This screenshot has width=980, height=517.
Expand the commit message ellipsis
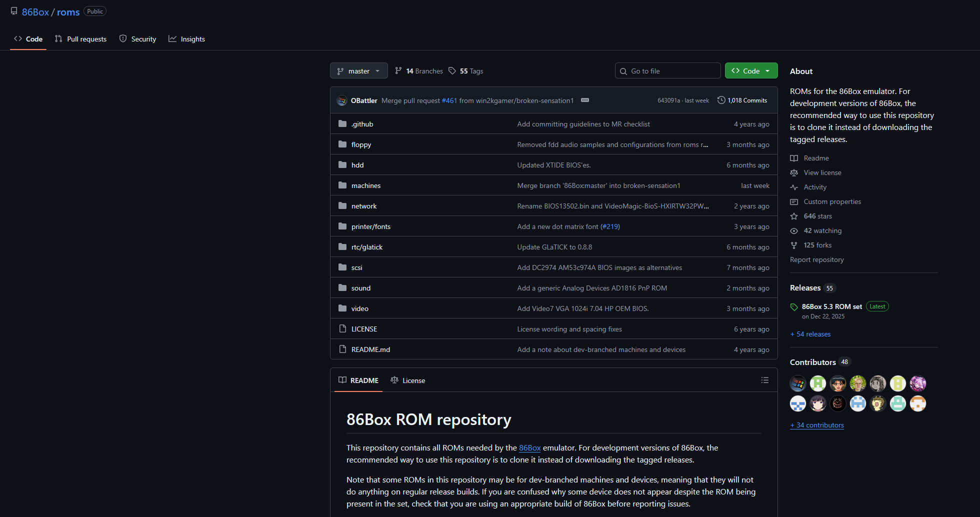point(585,100)
